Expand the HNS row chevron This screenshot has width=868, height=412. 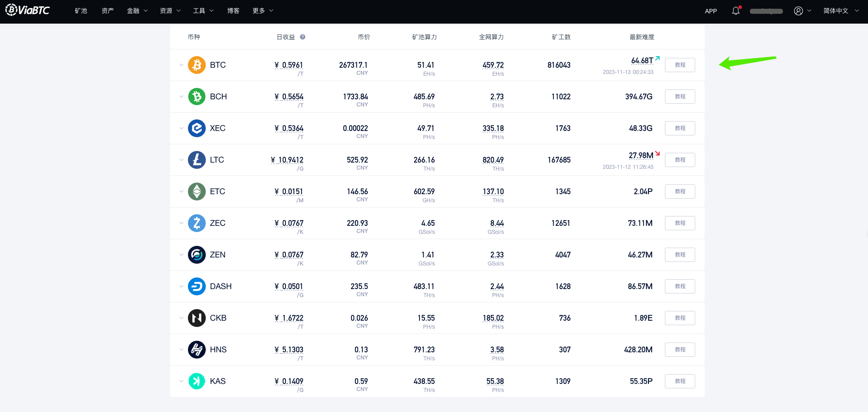click(x=181, y=350)
